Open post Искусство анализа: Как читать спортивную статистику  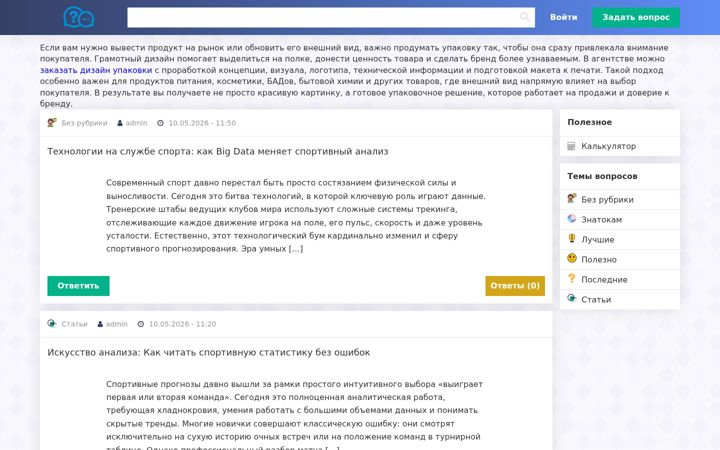208,352
